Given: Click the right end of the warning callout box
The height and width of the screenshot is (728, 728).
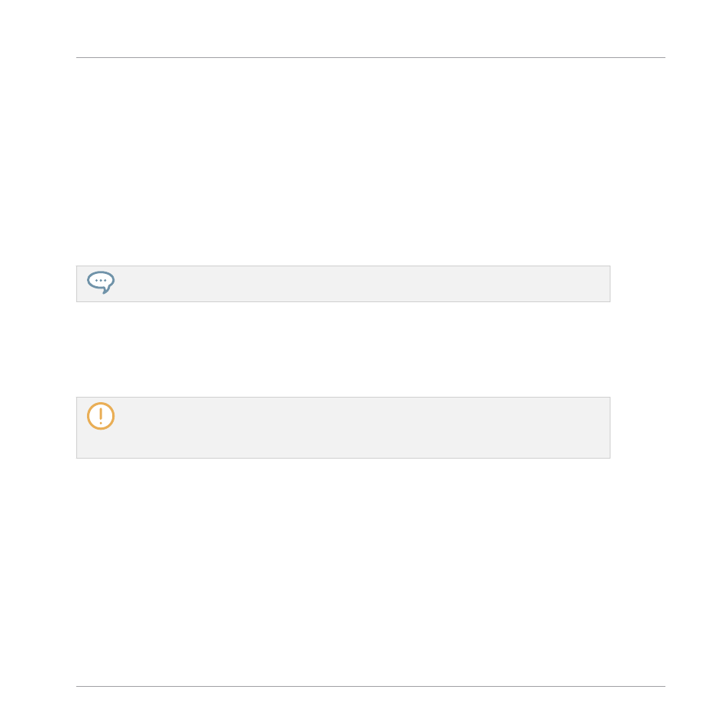Looking at the screenshot, I should tap(604, 427).
